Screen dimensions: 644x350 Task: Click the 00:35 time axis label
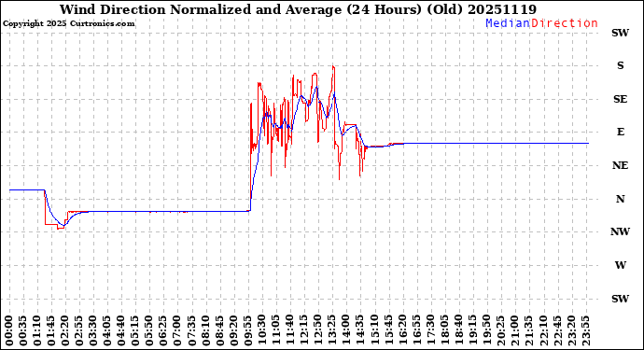point(23,331)
